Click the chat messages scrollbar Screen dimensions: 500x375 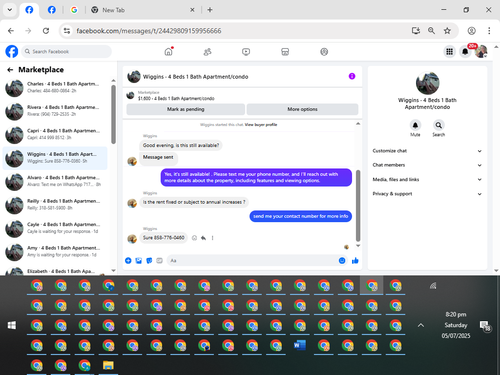click(x=358, y=206)
